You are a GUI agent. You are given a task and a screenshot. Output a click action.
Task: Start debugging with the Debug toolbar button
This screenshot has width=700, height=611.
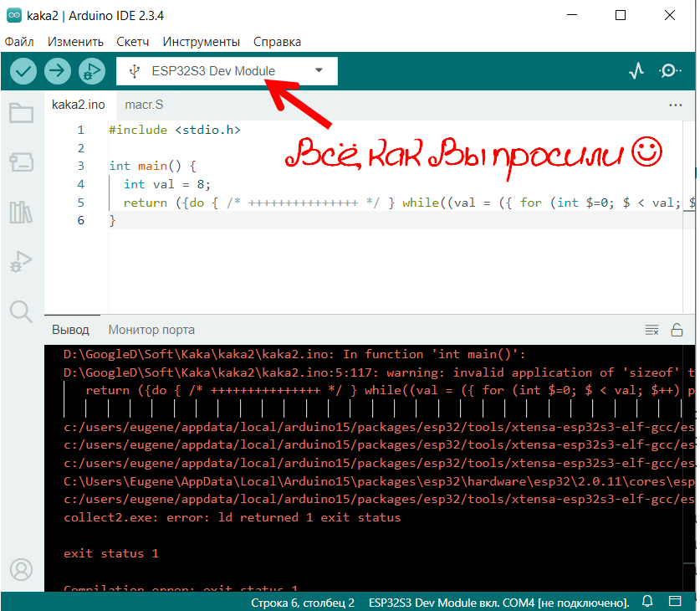coord(92,71)
